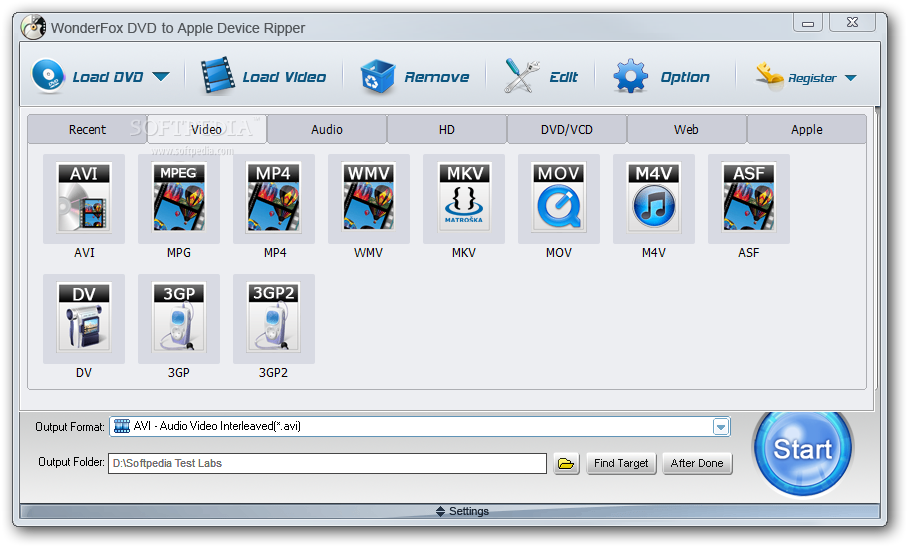Screen dimensions: 908x547
Task: Click the '3GP2' caption text
Action: [x=273, y=373]
